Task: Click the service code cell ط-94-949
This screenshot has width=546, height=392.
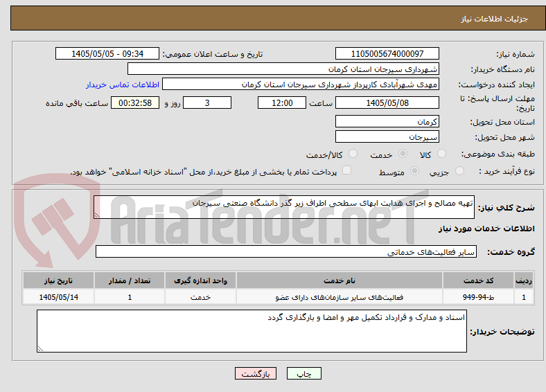Action: [479, 297]
